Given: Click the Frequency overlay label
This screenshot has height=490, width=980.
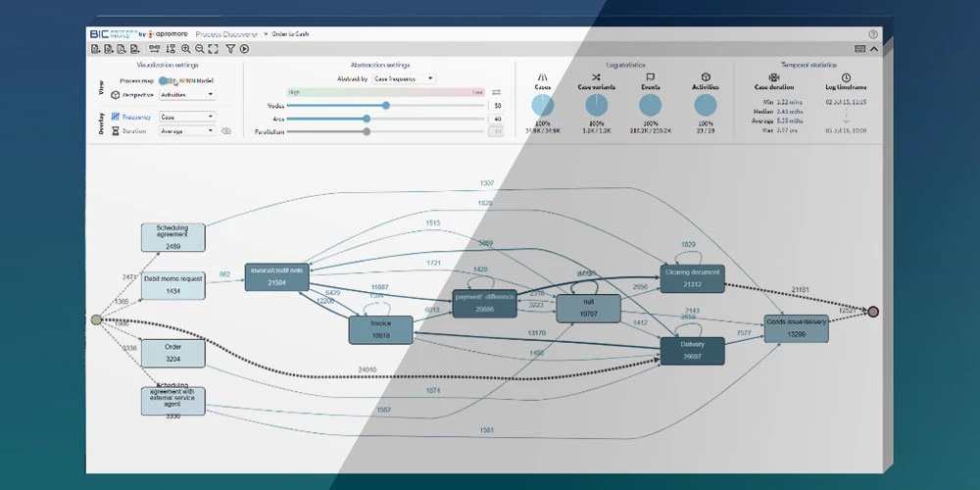Looking at the screenshot, I should [x=136, y=117].
